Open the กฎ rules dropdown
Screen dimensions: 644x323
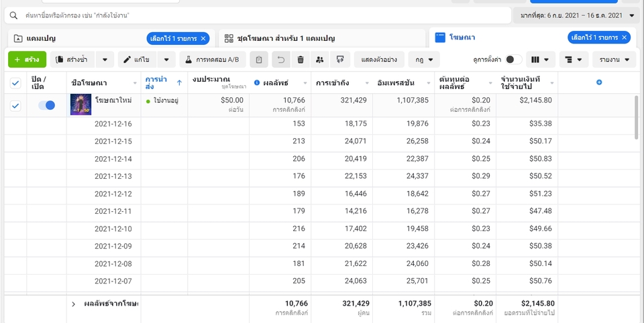click(x=424, y=60)
